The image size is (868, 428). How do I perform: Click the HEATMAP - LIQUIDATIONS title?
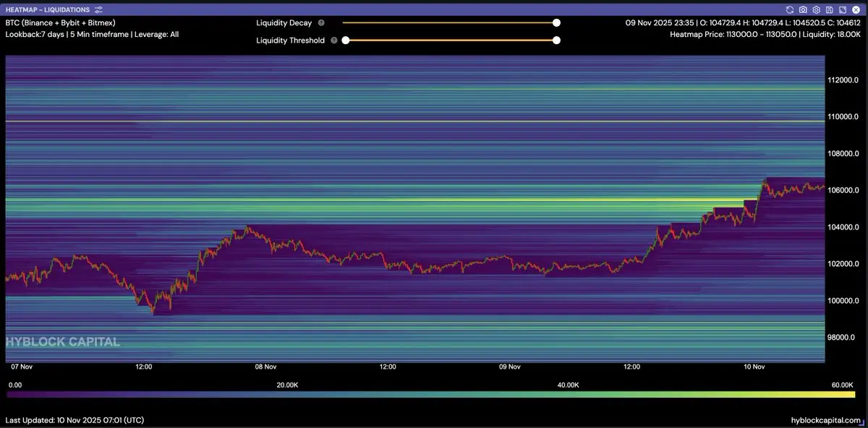48,10
